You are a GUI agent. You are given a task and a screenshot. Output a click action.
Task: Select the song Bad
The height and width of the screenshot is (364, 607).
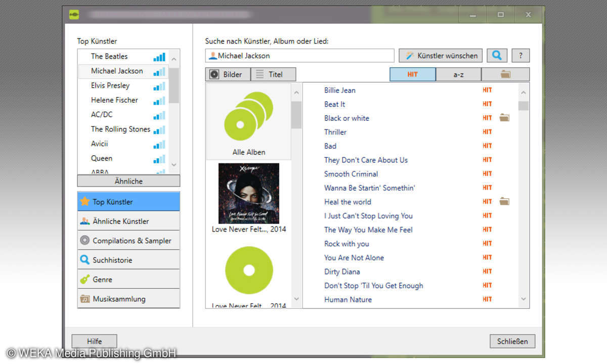tap(330, 146)
